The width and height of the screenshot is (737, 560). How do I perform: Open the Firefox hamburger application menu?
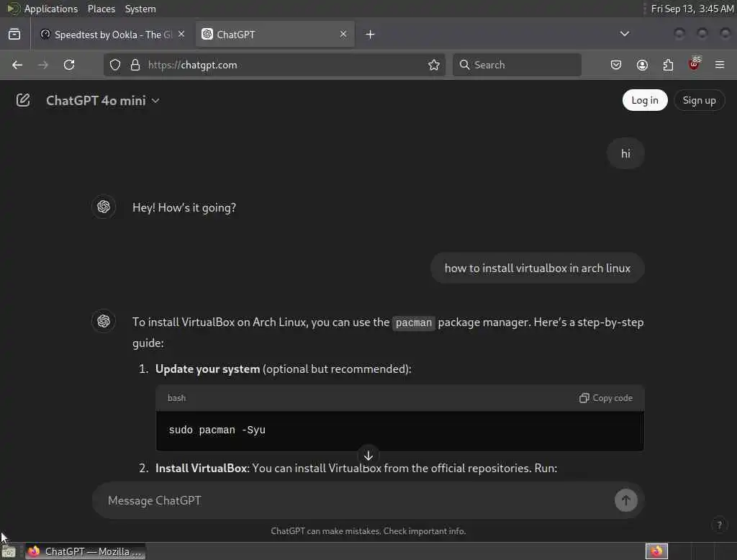point(720,65)
